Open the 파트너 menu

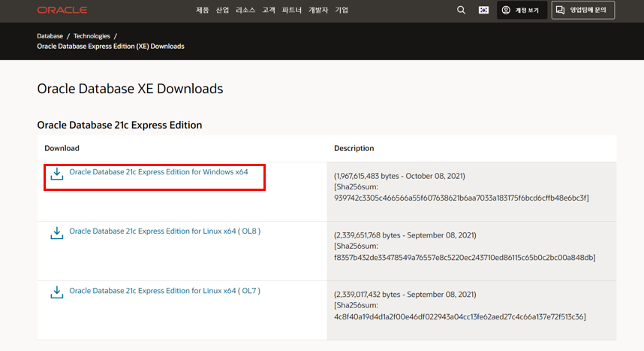[x=292, y=10]
